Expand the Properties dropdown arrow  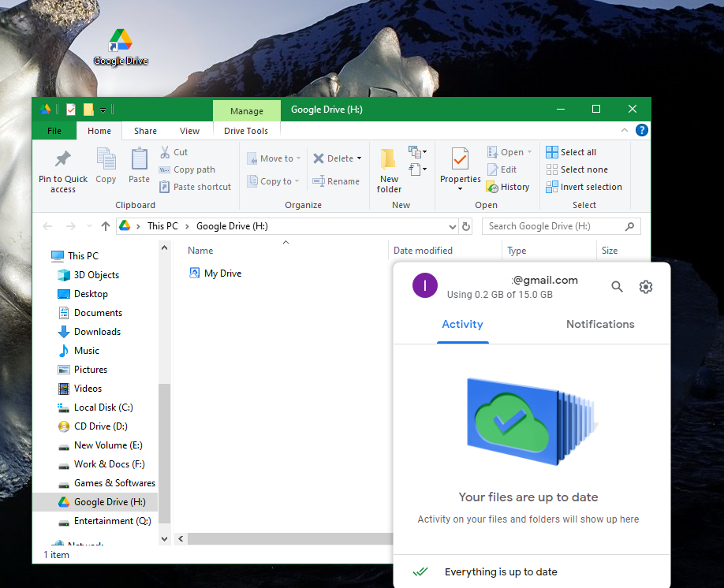(x=460, y=189)
